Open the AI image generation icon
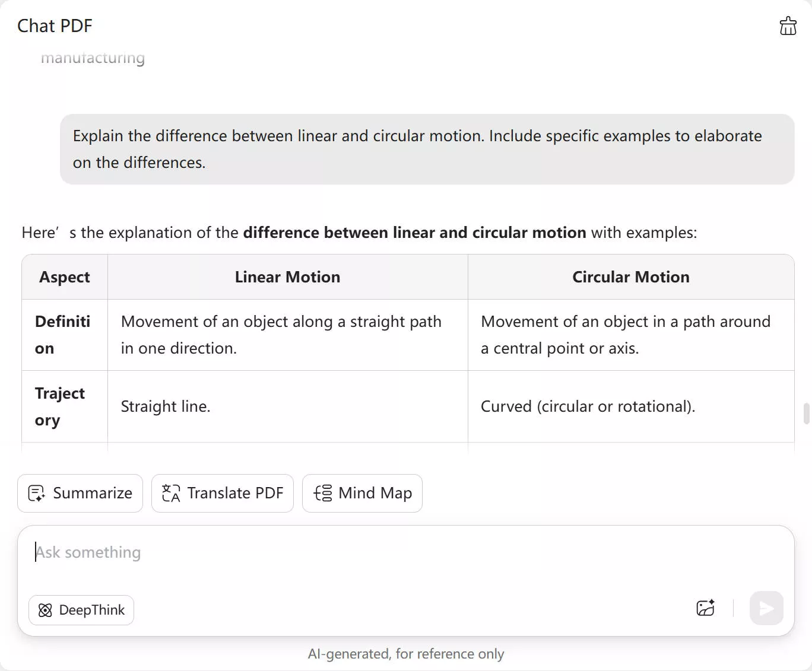Viewport: 812px width, 671px height. (705, 608)
